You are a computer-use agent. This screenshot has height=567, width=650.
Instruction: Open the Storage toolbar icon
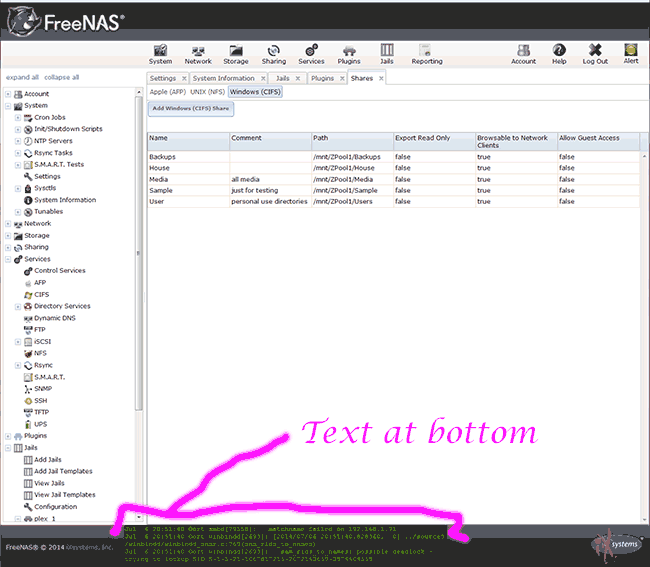(x=236, y=54)
